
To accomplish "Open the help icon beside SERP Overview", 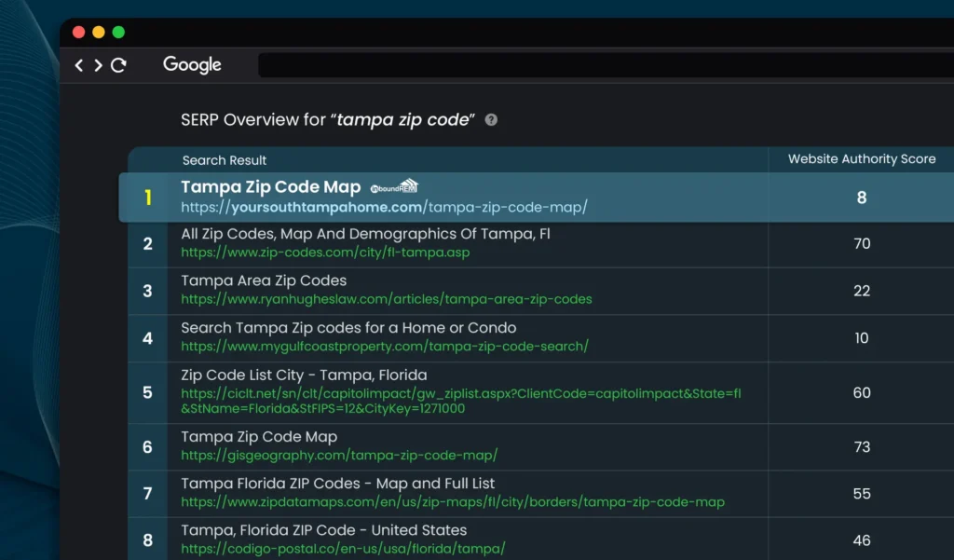I will [x=491, y=120].
